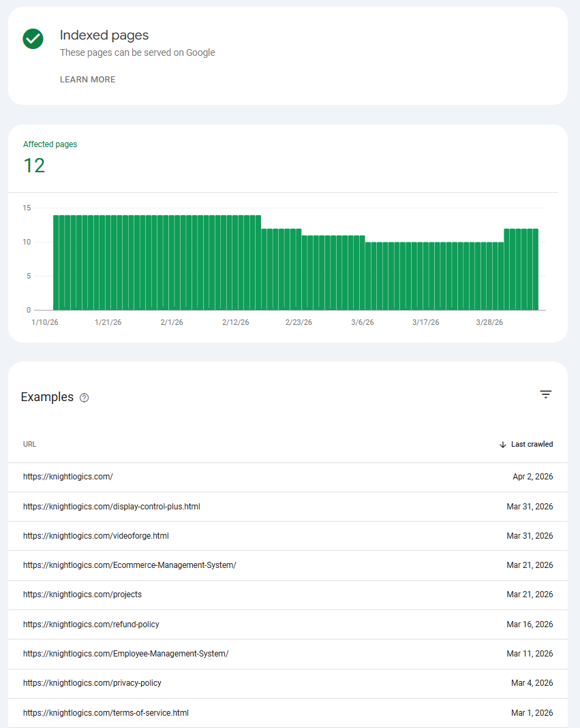Click the green indexed status checkmark icon
Image resolution: width=580 pixels, height=728 pixels.
(x=32, y=39)
